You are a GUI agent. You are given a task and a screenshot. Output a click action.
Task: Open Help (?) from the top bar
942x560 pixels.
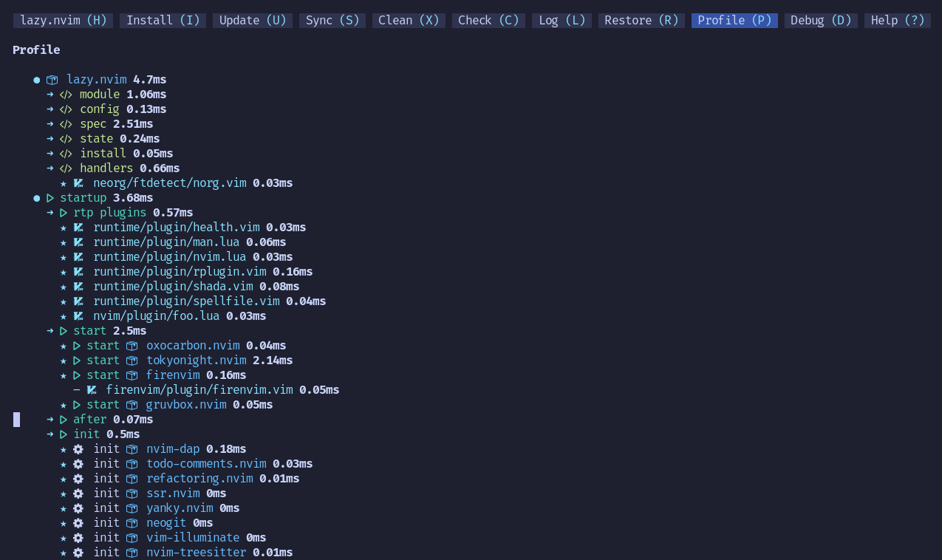tap(897, 21)
